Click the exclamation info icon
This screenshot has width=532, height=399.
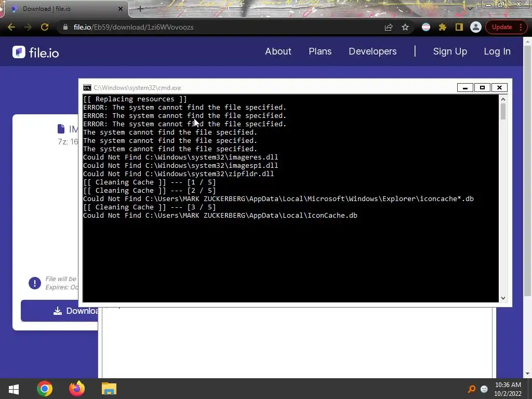pyautogui.click(x=35, y=283)
